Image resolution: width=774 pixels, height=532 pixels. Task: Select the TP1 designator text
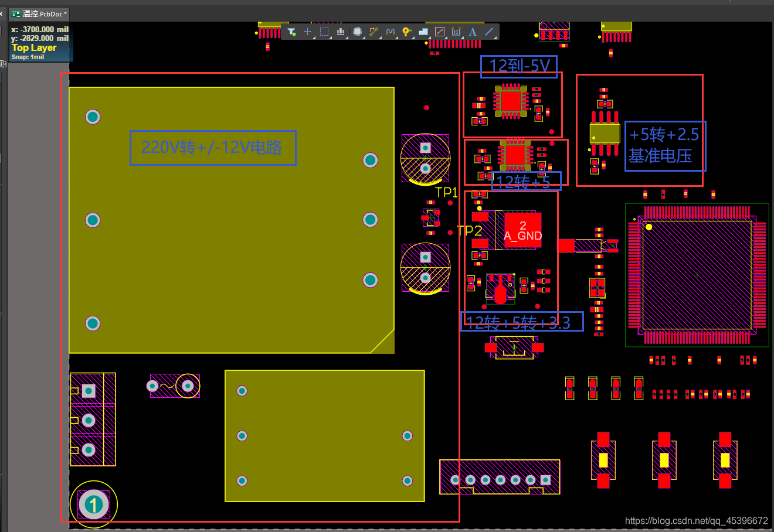(446, 192)
